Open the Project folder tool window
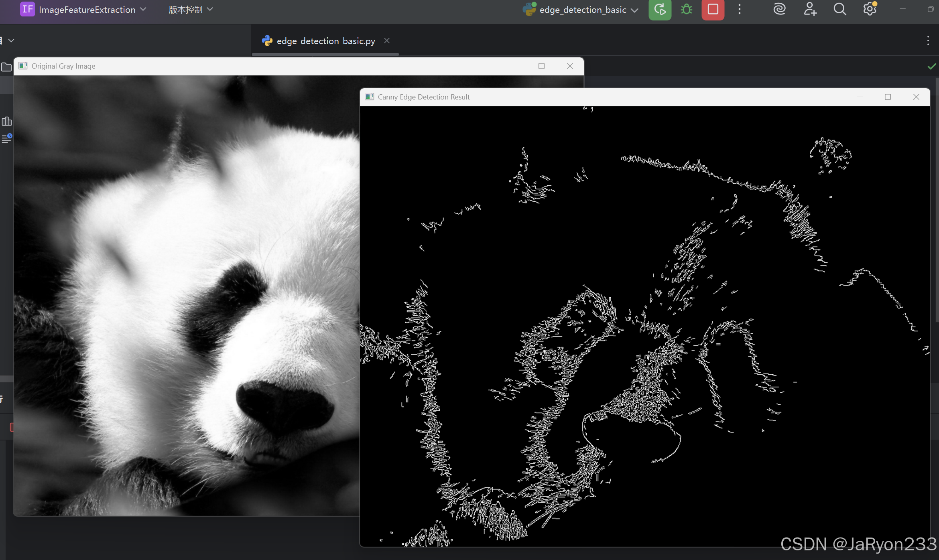Image resolution: width=939 pixels, height=560 pixels. [x=6, y=67]
